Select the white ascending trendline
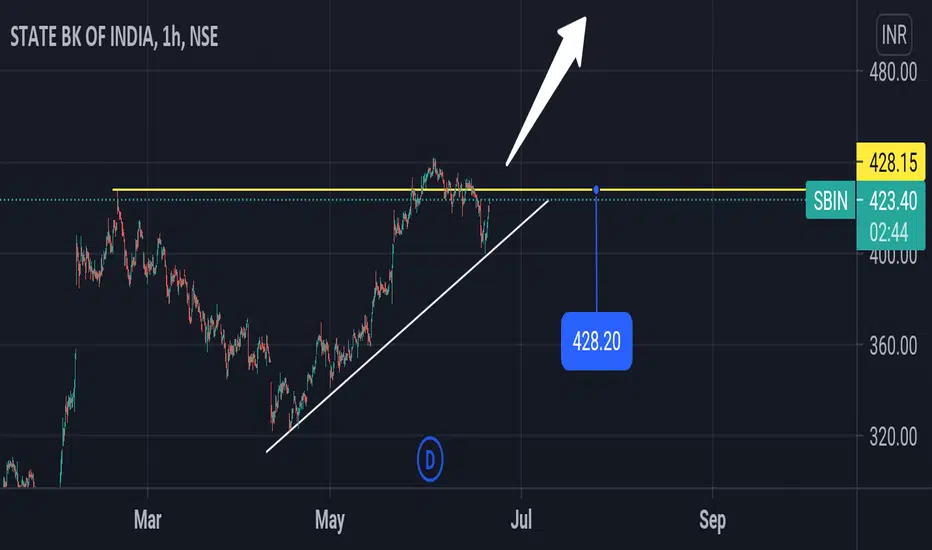932x550 pixels. 407,326
